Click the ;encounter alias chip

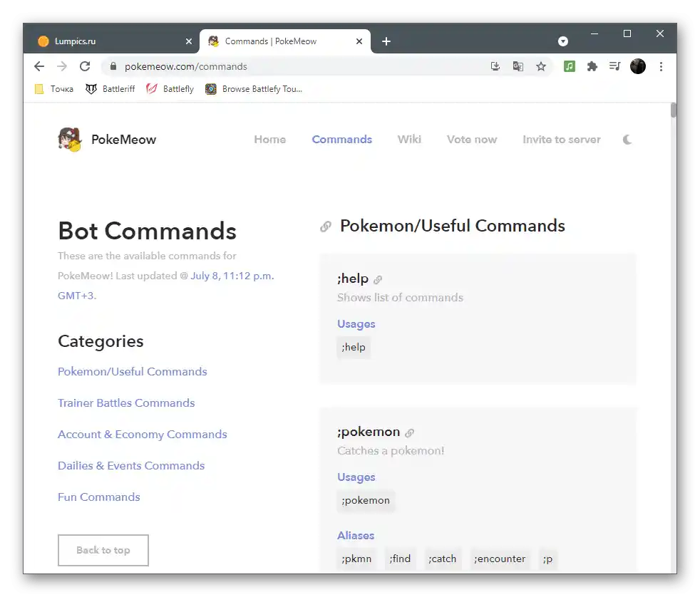pos(500,559)
